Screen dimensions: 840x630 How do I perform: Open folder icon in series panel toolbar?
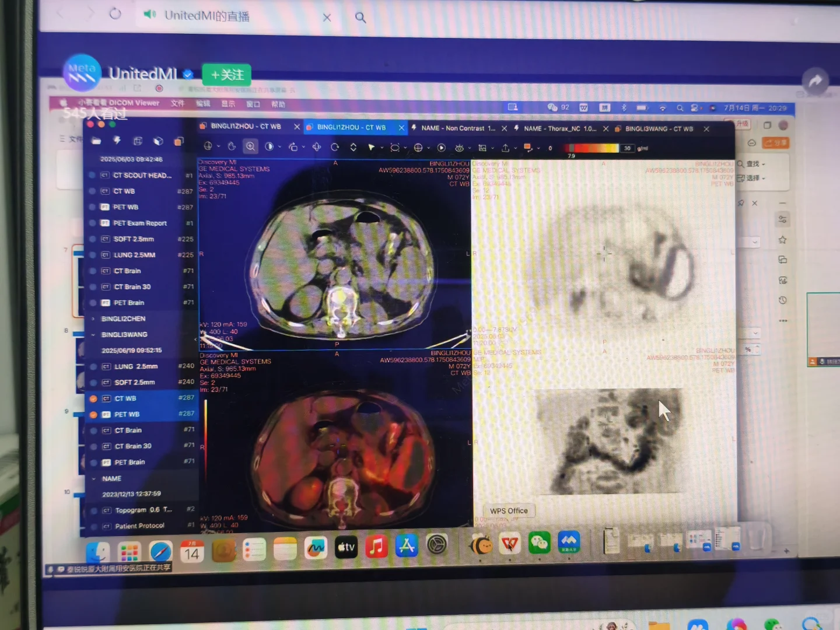click(96, 141)
